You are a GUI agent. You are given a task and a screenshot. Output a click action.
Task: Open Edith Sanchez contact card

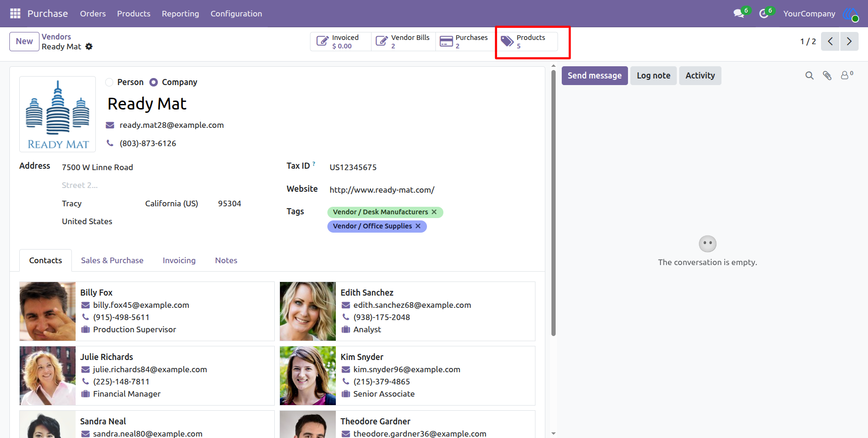click(x=407, y=311)
